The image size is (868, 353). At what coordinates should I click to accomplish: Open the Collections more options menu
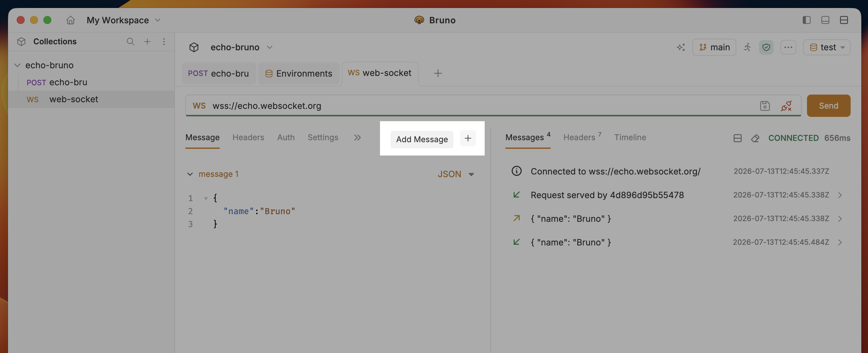pyautogui.click(x=164, y=41)
